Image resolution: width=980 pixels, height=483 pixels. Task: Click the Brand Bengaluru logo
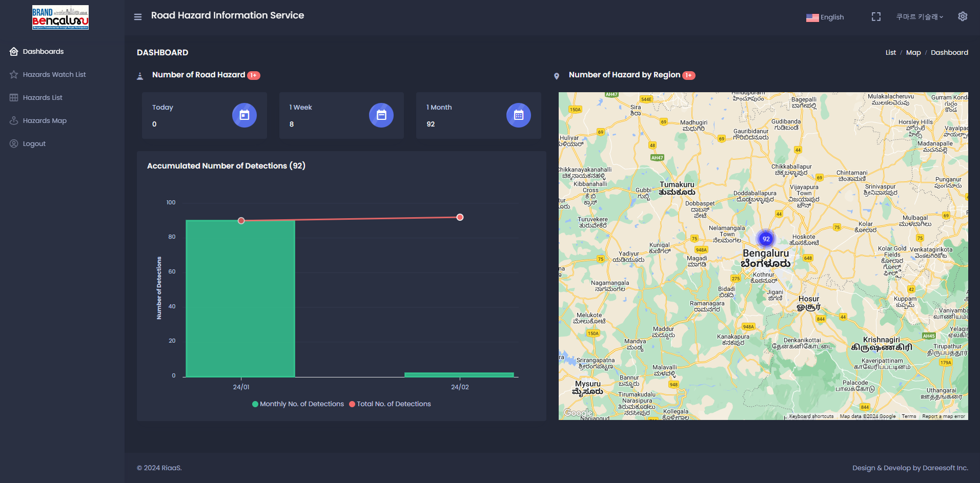60,17
